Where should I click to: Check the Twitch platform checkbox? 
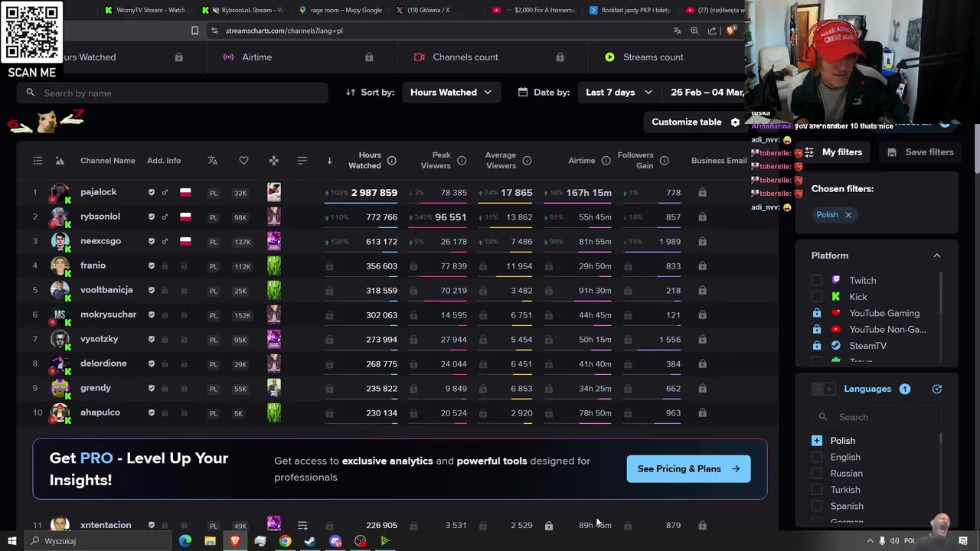[817, 281]
